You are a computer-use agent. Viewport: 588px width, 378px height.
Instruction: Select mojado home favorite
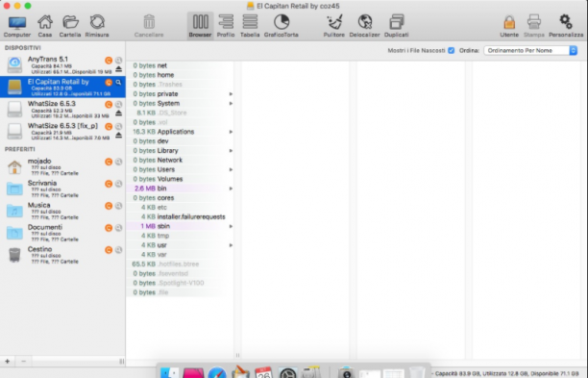click(x=62, y=166)
